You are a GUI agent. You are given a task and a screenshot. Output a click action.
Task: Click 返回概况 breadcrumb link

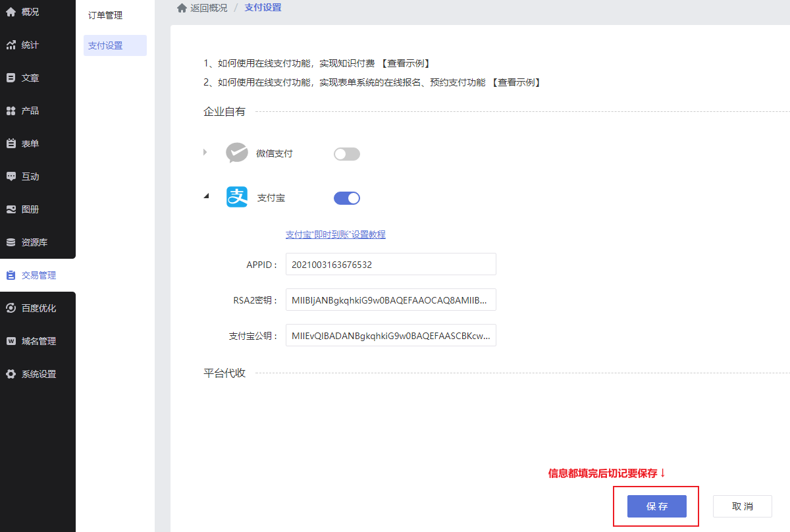click(209, 8)
